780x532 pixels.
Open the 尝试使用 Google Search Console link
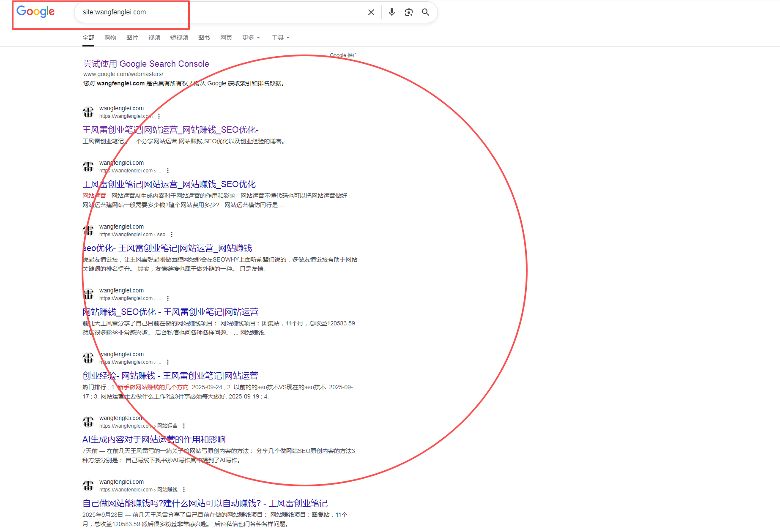(146, 63)
